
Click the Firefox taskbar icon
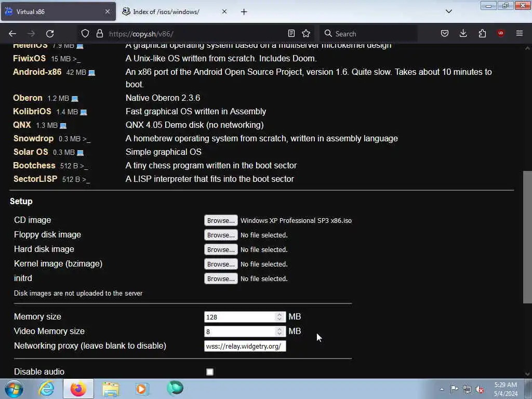tap(78, 389)
